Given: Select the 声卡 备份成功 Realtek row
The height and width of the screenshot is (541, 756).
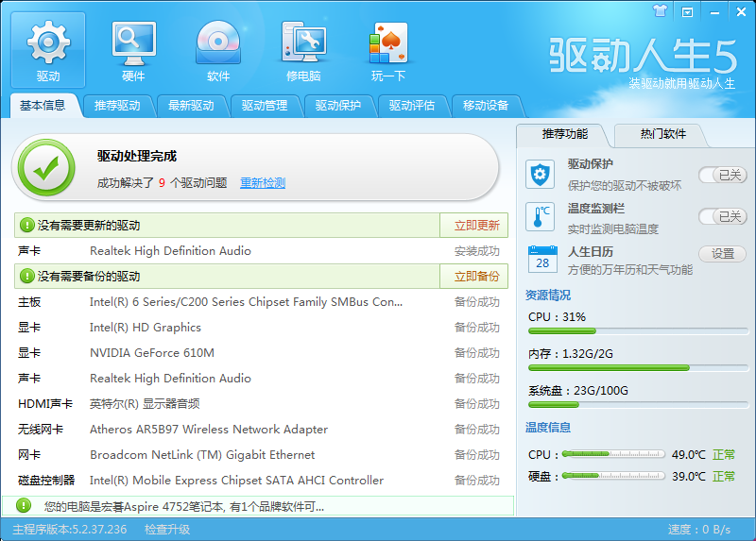Looking at the screenshot, I should [261, 379].
